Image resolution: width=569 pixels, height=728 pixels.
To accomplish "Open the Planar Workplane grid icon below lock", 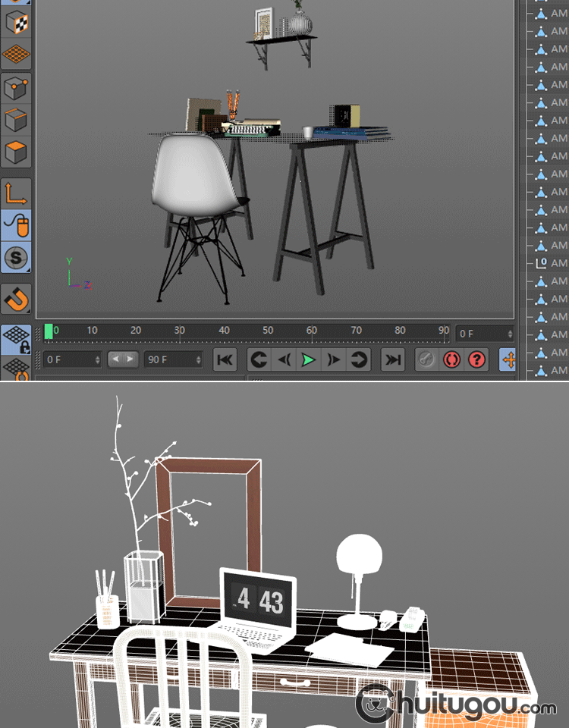I will coord(16,369).
